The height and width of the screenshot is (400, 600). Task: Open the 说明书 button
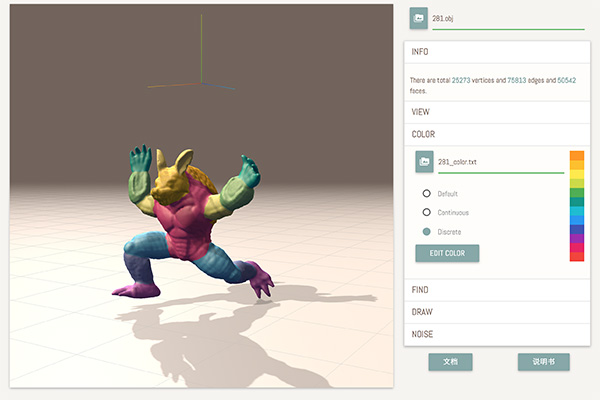pyautogui.click(x=544, y=362)
